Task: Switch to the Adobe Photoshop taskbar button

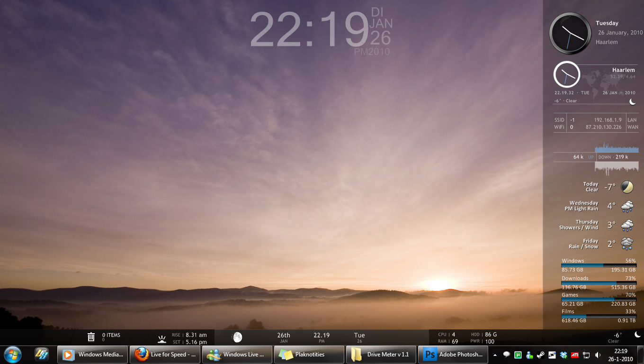Action: tap(453, 355)
